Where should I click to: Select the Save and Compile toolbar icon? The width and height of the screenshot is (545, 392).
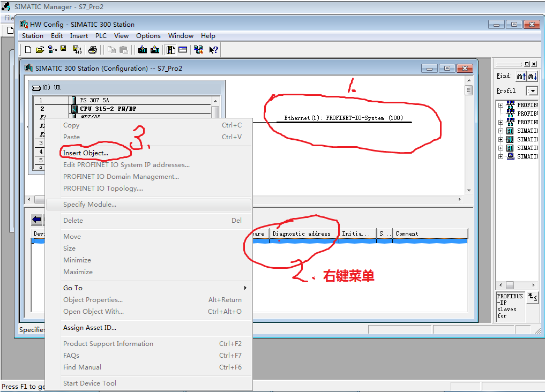click(76, 49)
